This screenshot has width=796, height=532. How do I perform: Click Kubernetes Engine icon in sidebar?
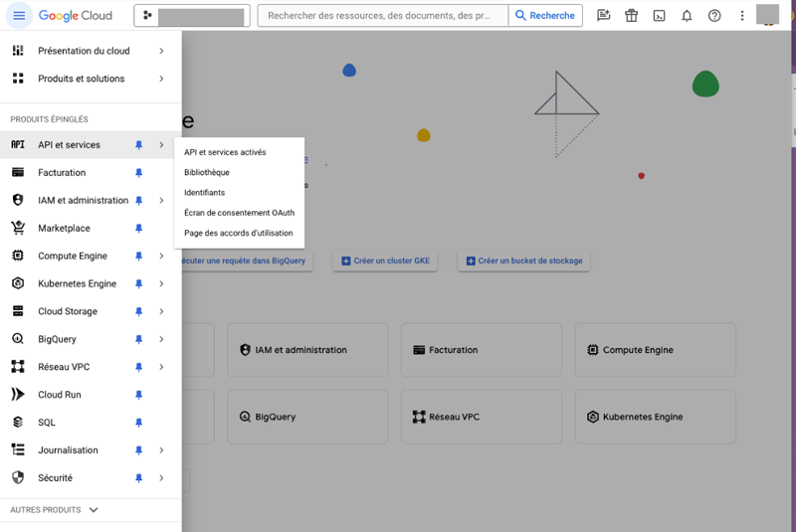tap(18, 283)
